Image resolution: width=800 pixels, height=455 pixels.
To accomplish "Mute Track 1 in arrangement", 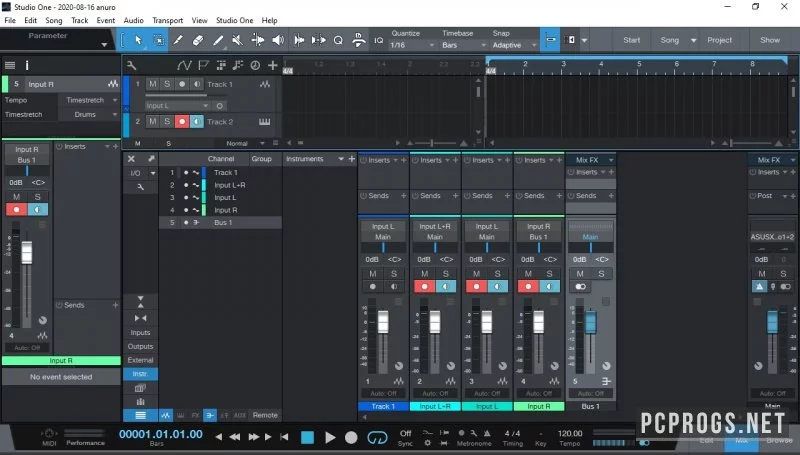I will (153, 84).
